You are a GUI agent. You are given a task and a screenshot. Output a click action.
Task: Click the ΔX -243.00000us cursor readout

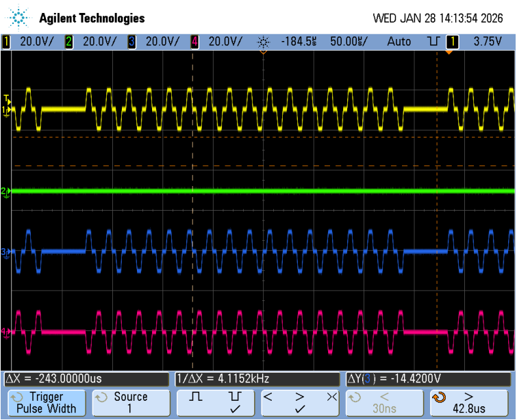click(x=86, y=379)
